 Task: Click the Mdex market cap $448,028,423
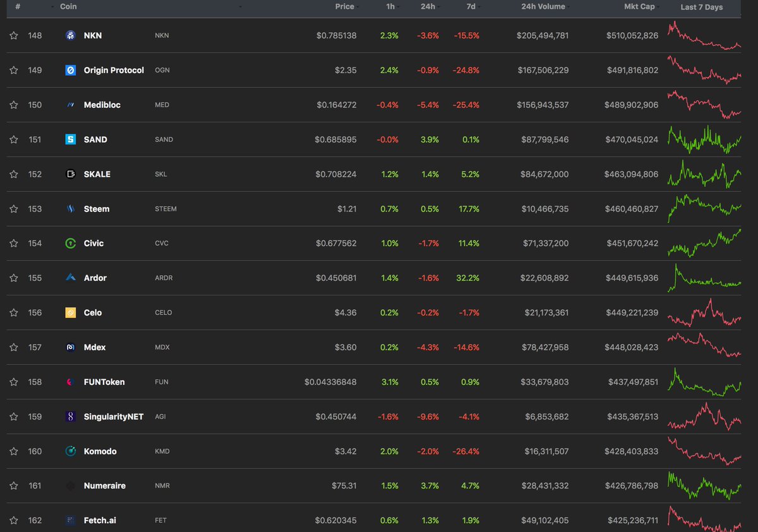[632, 347]
